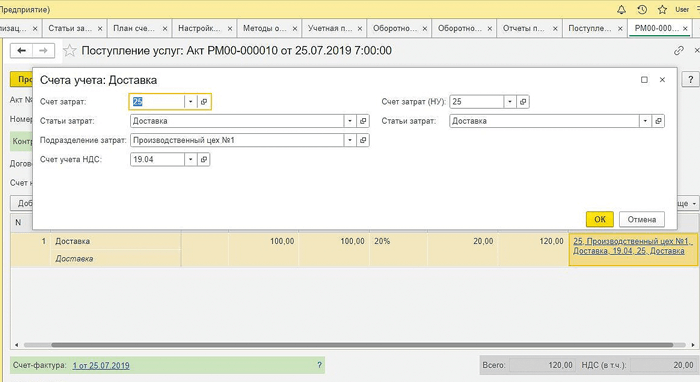Open invoice link 1 от 25.07.2019
Image resolution: width=700 pixels, height=382 pixels.
pyautogui.click(x=101, y=365)
